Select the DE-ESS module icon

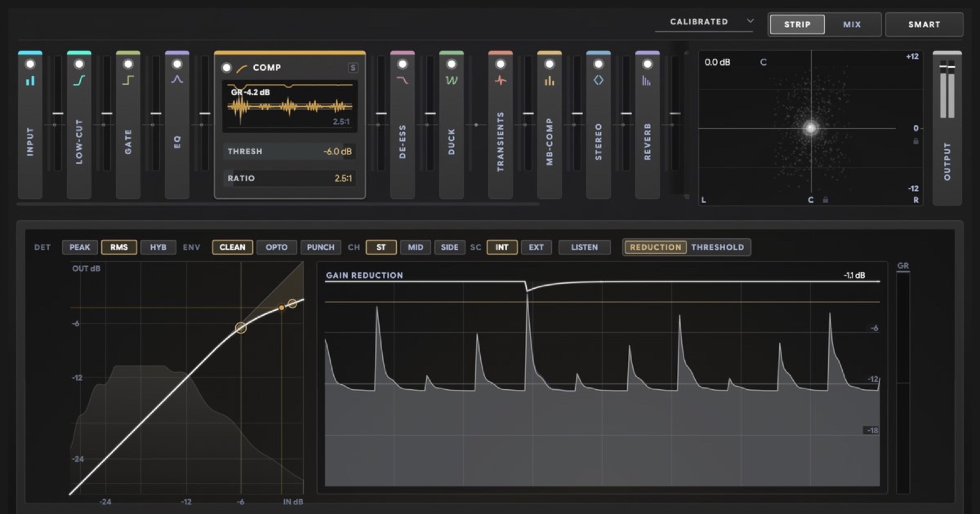(x=402, y=80)
